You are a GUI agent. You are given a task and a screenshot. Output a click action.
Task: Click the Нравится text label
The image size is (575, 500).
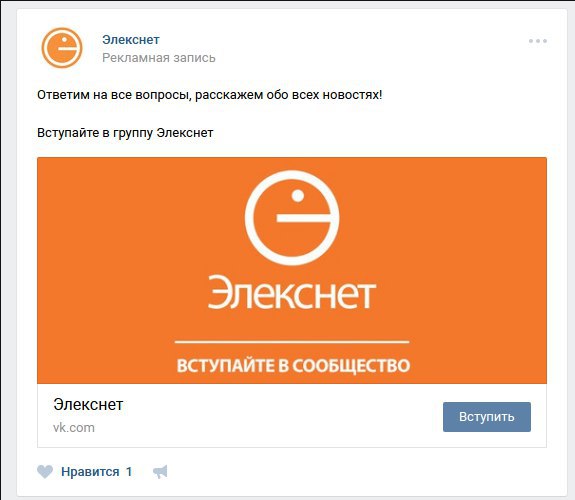coord(90,471)
